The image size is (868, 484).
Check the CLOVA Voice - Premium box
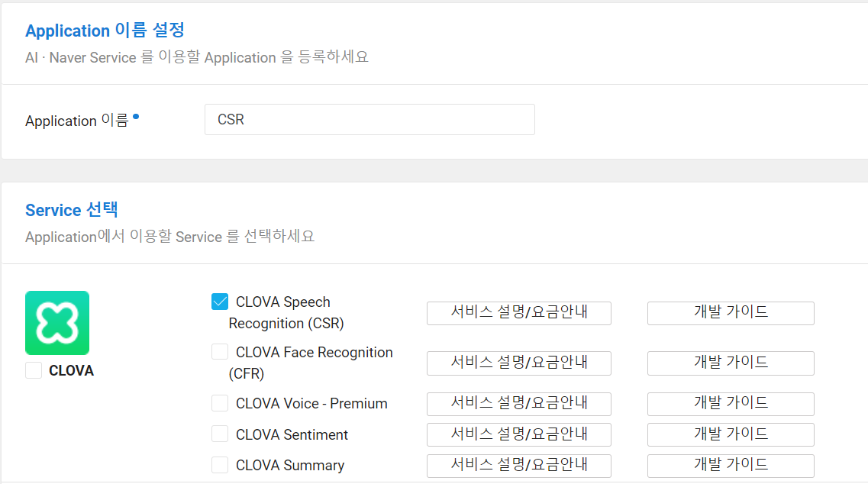220,403
